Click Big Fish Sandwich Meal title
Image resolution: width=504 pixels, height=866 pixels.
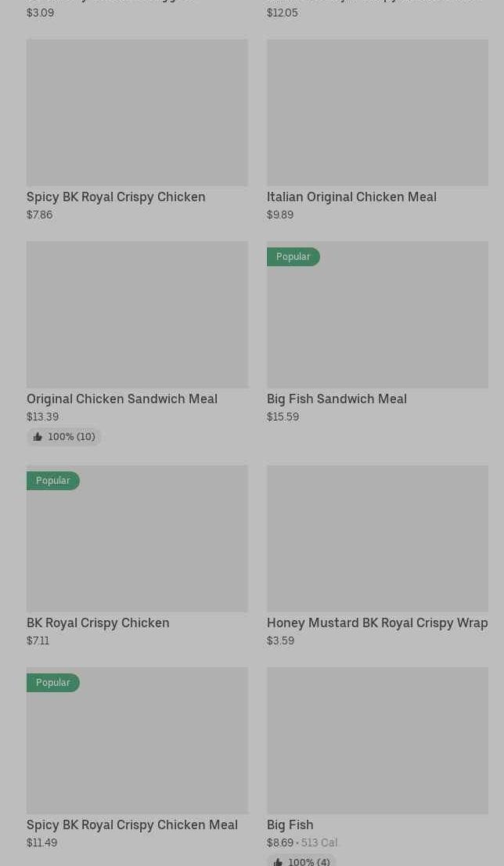[x=337, y=399]
